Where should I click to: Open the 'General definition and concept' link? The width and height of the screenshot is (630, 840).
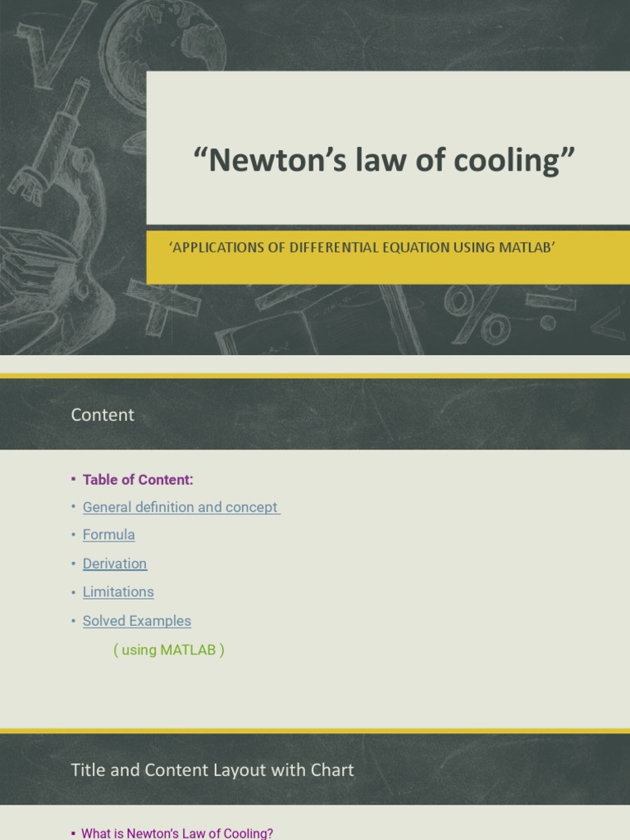pos(181,507)
